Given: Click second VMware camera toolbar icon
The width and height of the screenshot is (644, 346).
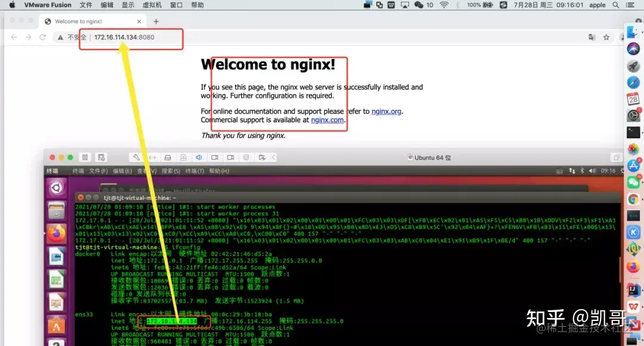Looking at the screenshot, I should (230, 157).
